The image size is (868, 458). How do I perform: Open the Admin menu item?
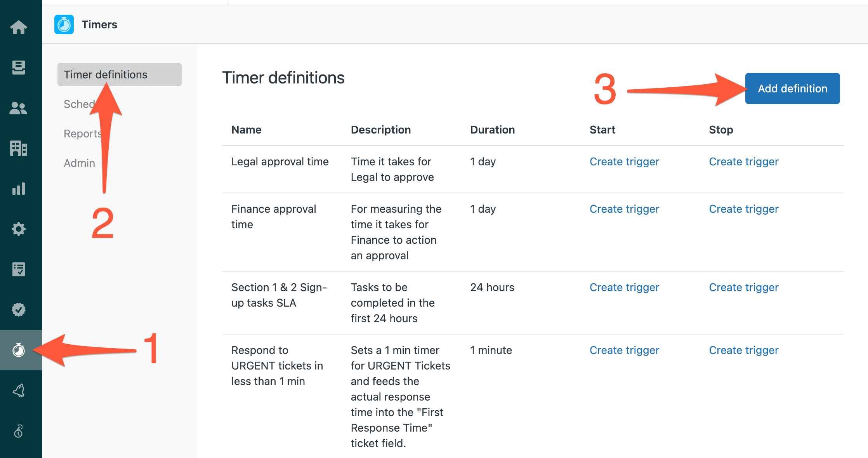pos(80,163)
